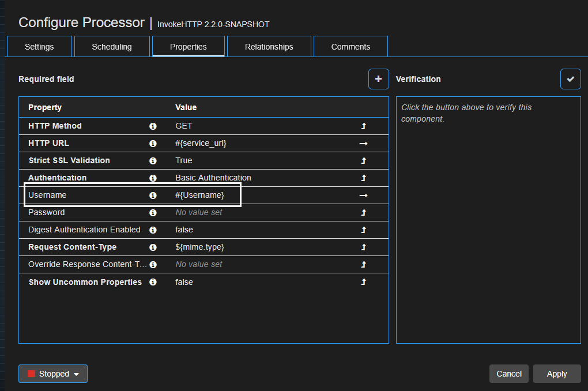The width and height of the screenshot is (588, 391).
Task: Click the convert-to-parameter arrow for Request Content-Type
Action: 363,247
